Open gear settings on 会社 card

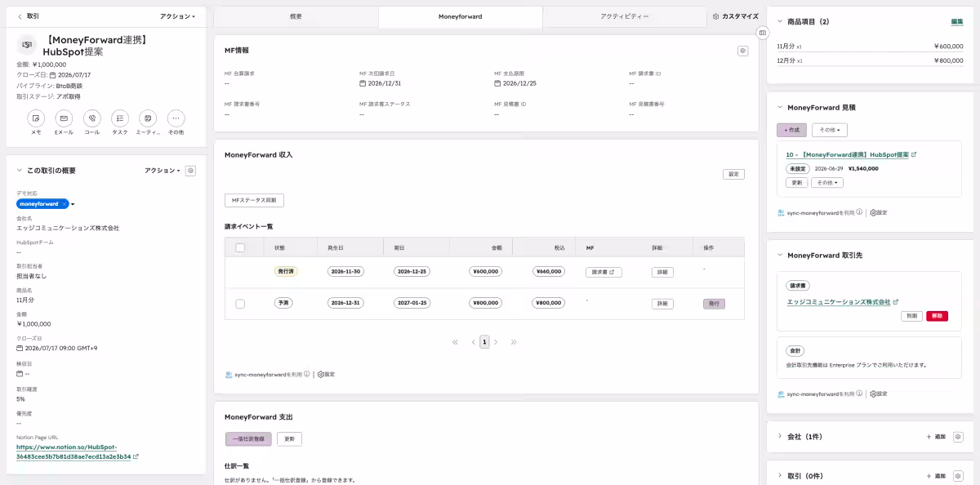[959, 437]
